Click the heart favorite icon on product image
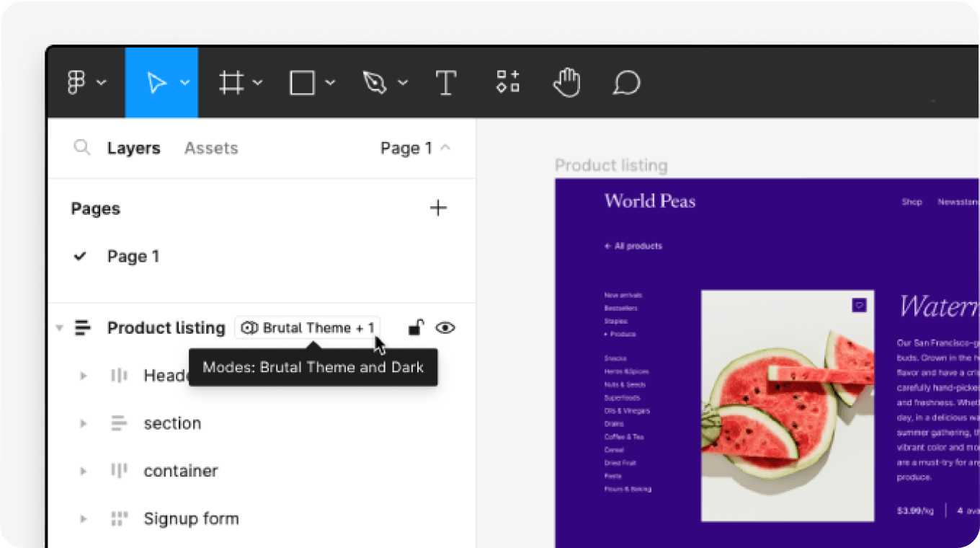 click(859, 305)
